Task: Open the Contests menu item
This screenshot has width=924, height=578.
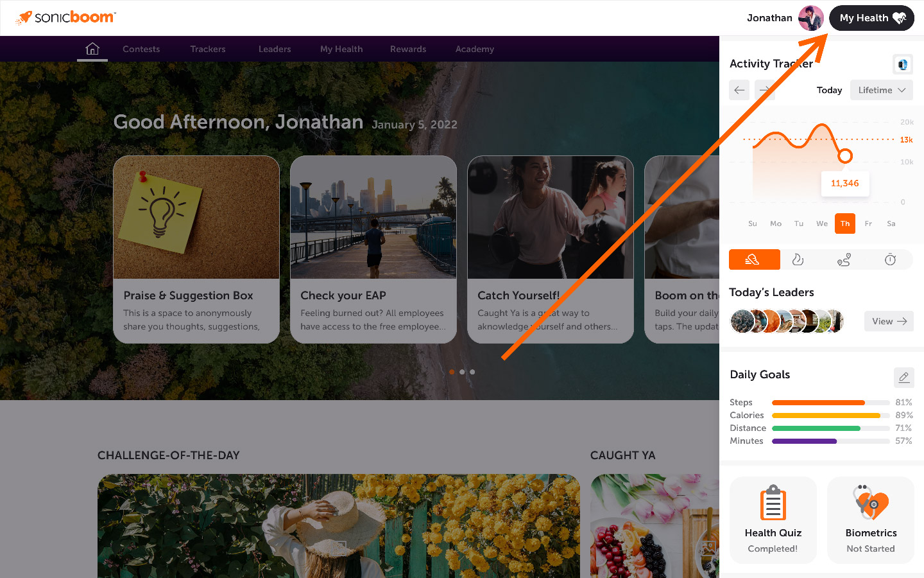Action: pyautogui.click(x=141, y=49)
